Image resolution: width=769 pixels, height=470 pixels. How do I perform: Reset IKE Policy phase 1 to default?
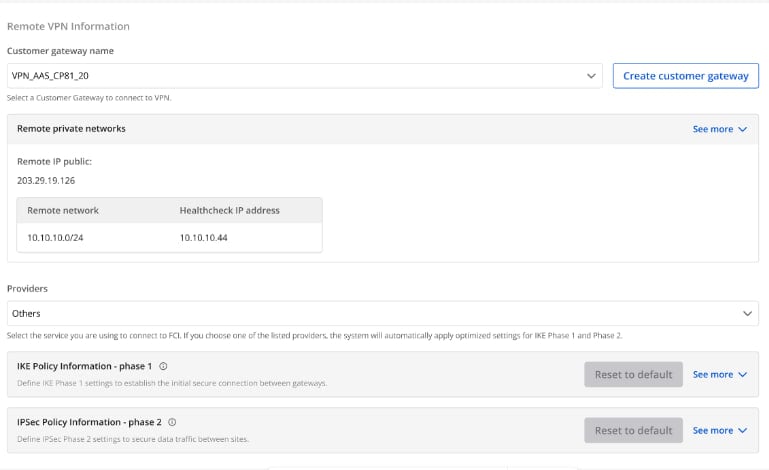[x=633, y=375]
